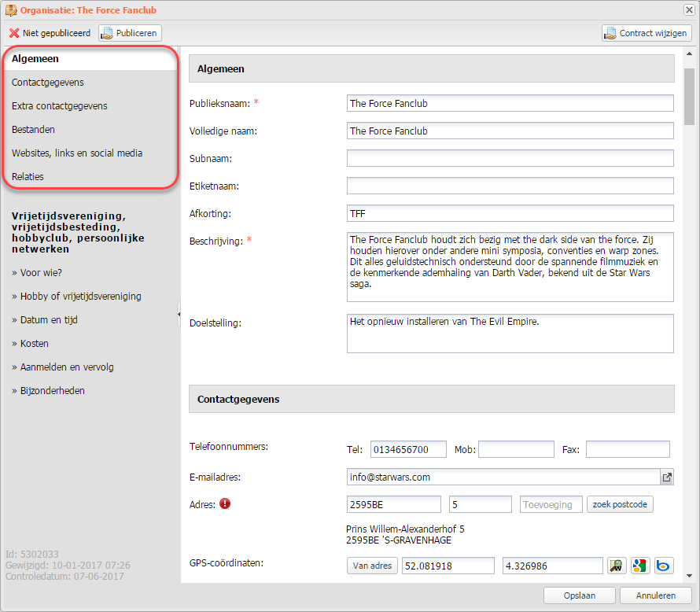Click inside the Beschrijving text area
The image size is (700, 612).
coord(510,267)
